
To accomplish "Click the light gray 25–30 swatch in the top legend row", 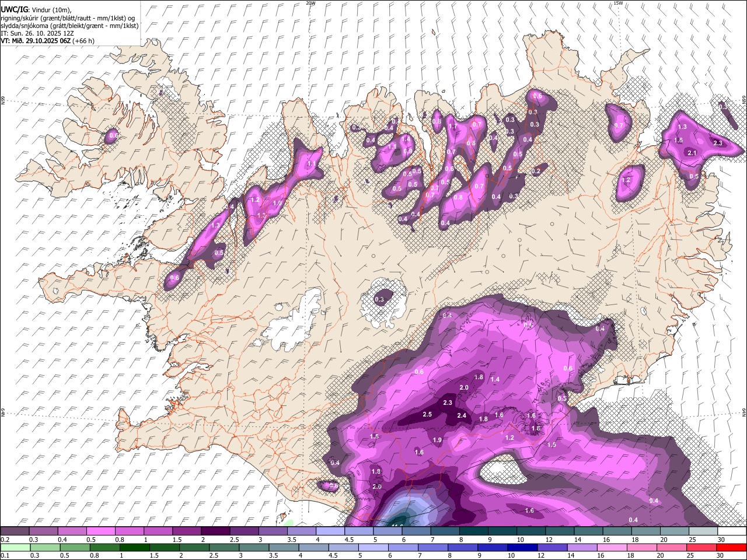I will (x=703, y=531).
